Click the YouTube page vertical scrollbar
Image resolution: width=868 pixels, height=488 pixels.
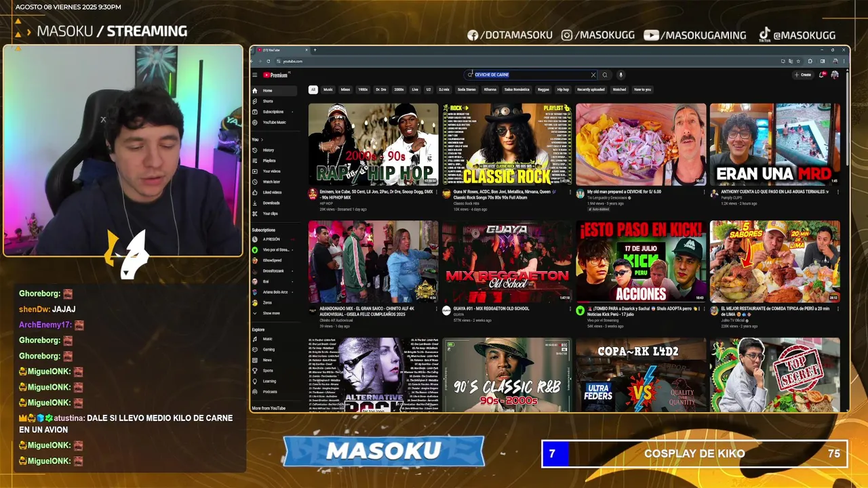coord(846,119)
